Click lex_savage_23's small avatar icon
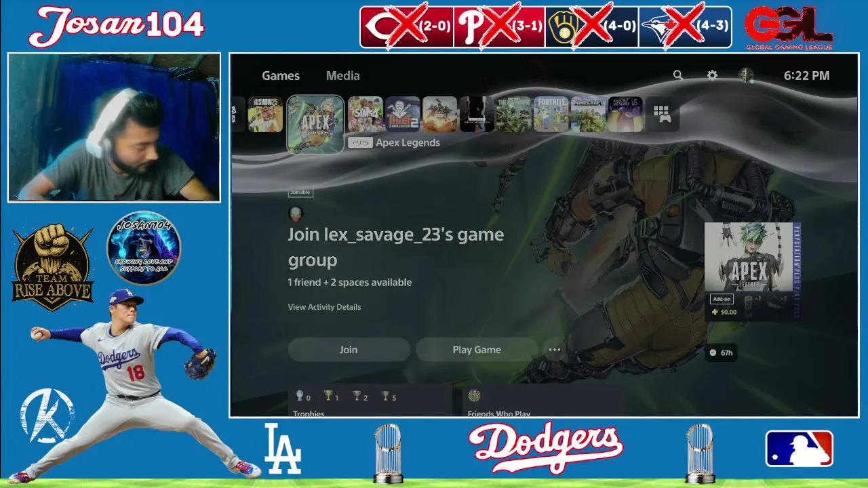The image size is (868, 488). pyautogui.click(x=296, y=213)
